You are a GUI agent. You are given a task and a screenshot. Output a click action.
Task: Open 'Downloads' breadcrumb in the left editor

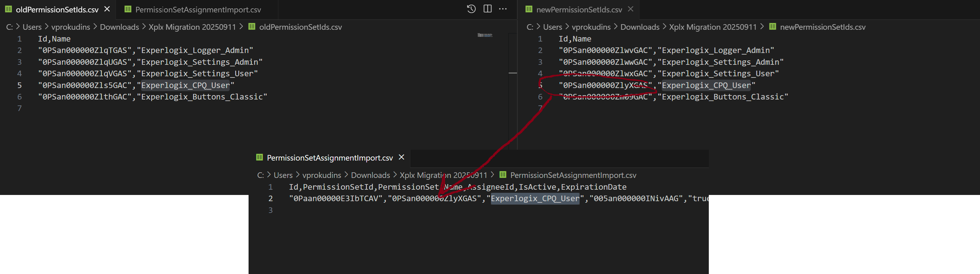(x=119, y=27)
